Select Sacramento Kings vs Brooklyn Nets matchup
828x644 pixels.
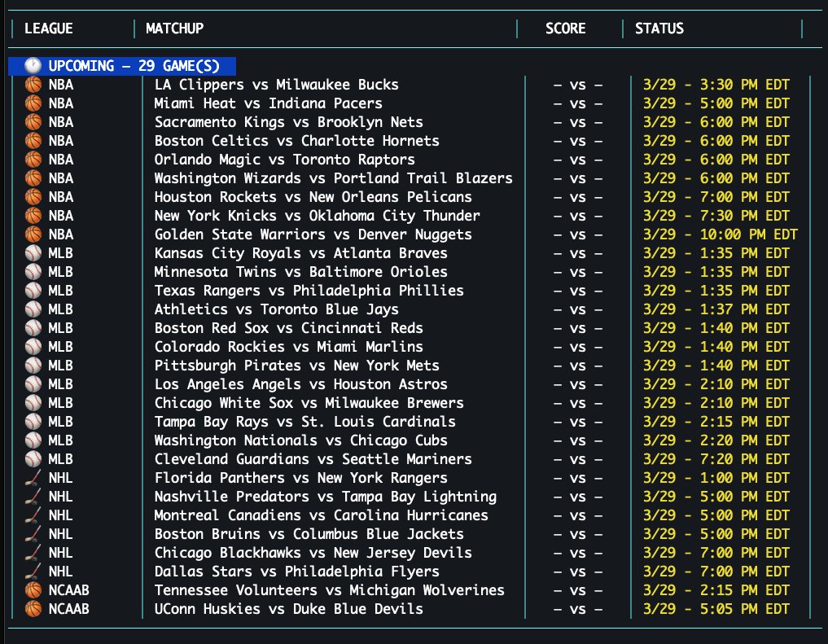(289, 122)
